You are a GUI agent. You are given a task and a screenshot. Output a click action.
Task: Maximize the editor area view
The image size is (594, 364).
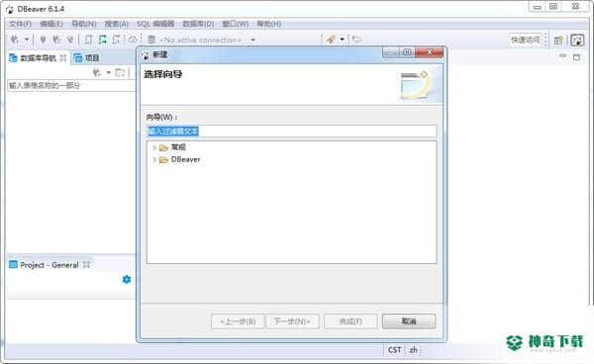(576, 57)
